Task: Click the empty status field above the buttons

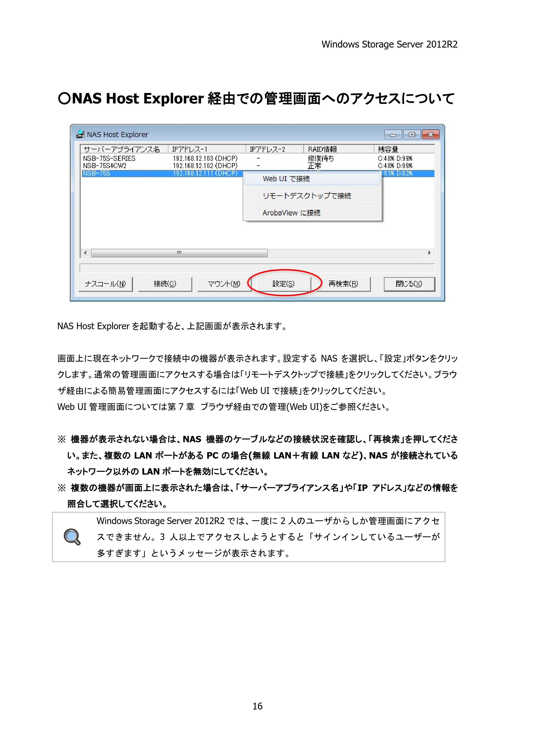Action: tap(257, 268)
